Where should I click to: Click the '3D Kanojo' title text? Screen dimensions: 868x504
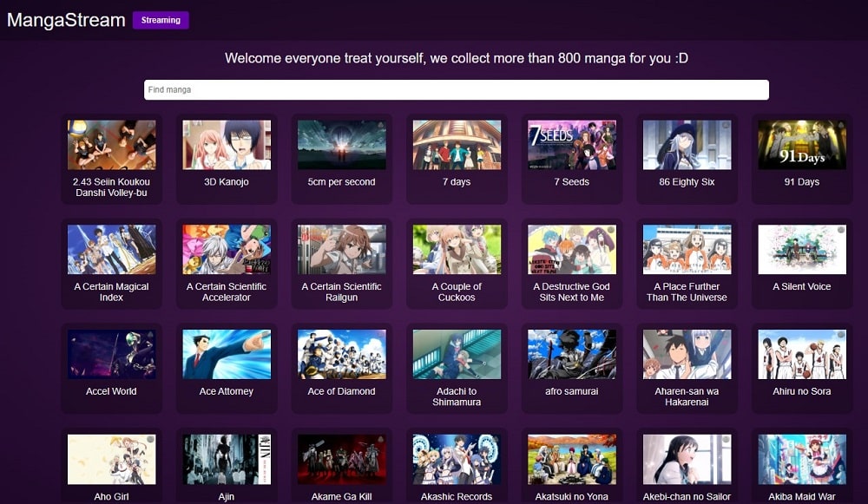[227, 182]
